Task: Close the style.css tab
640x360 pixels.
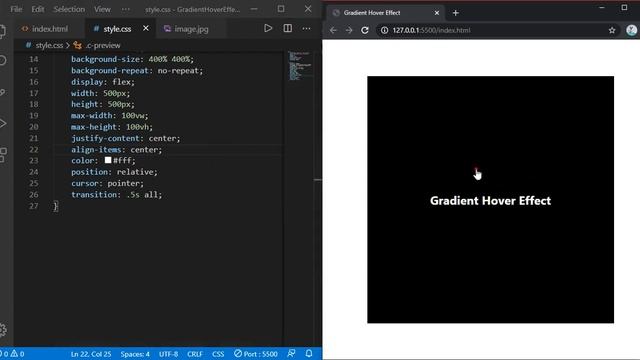Action: (146, 28)
